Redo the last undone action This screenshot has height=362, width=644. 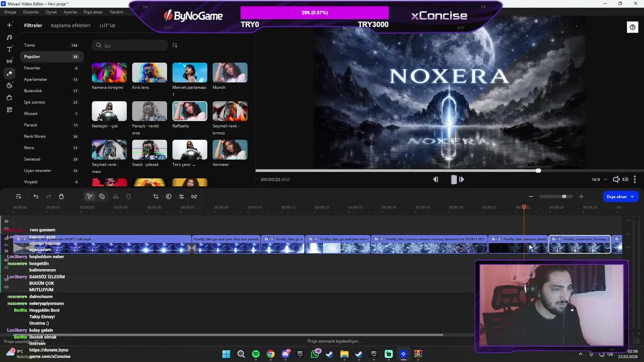(x=49, y=197)
